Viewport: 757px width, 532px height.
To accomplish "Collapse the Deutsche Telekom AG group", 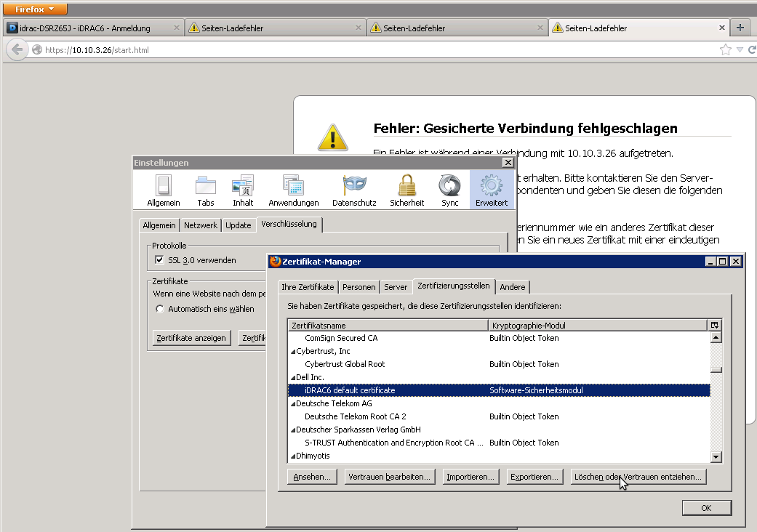I will (293, 404).
